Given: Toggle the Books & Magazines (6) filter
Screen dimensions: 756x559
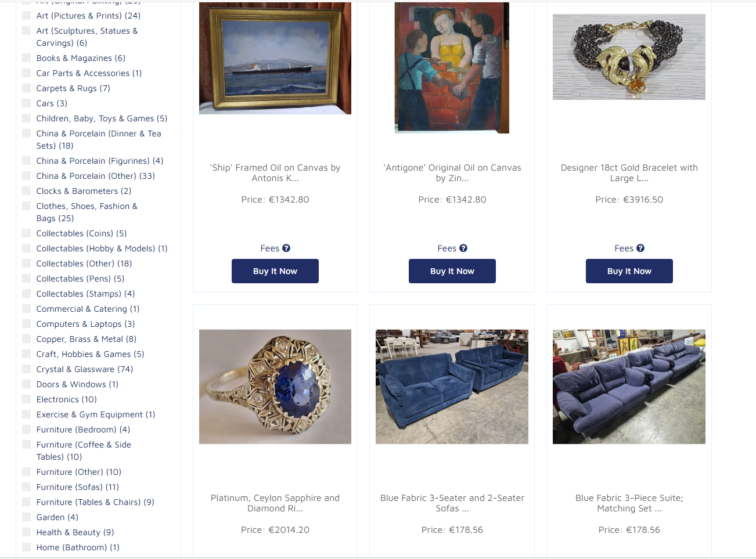Looking at the screenshot, I should tap(26, 58).
